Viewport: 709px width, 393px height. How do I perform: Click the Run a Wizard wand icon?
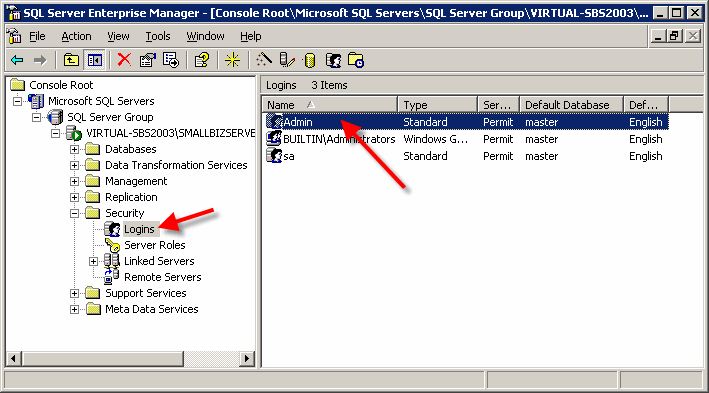tap(264, 60)
